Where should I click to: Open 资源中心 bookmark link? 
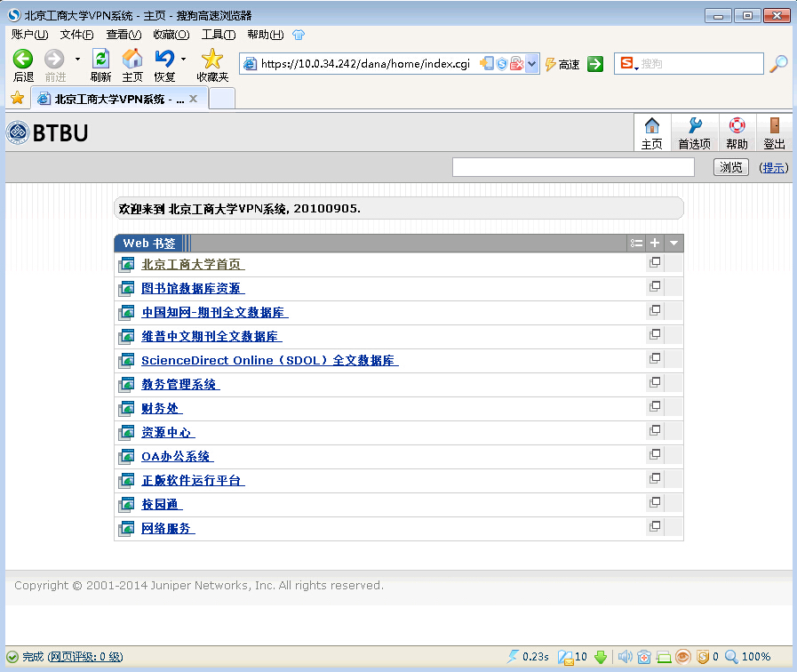tap(168, 433)
